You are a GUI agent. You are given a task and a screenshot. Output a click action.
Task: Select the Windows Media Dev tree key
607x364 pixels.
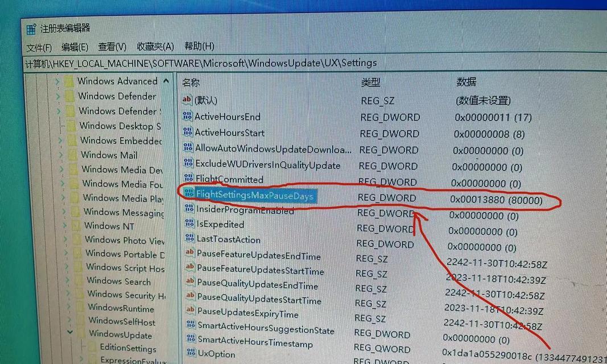click(x=122, y=169)
